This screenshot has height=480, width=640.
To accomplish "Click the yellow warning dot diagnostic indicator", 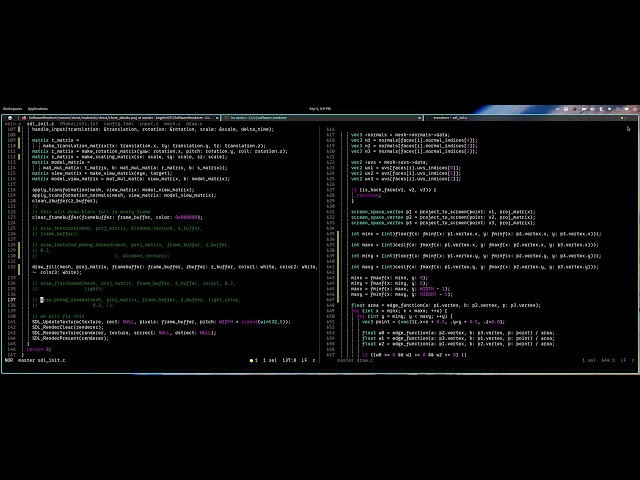I will pos(251,360).
